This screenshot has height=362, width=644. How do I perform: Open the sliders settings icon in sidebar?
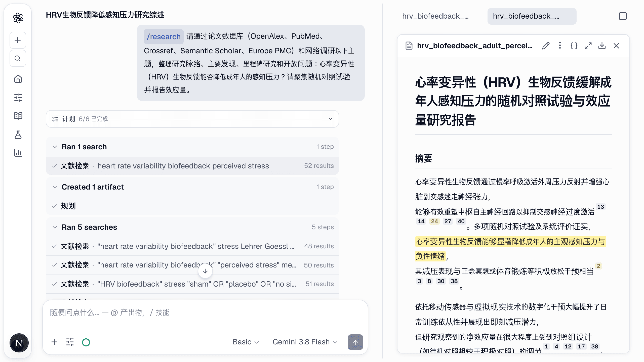tap(18, 97)
